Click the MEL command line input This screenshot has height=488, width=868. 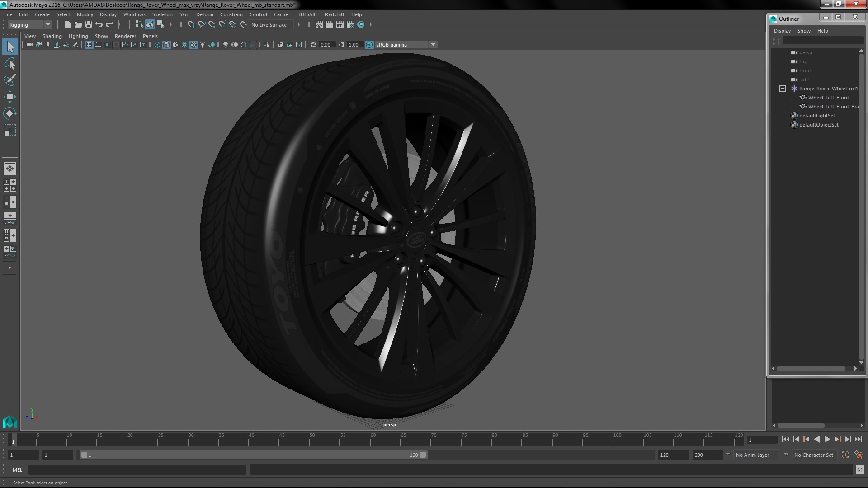click(137, 470)
